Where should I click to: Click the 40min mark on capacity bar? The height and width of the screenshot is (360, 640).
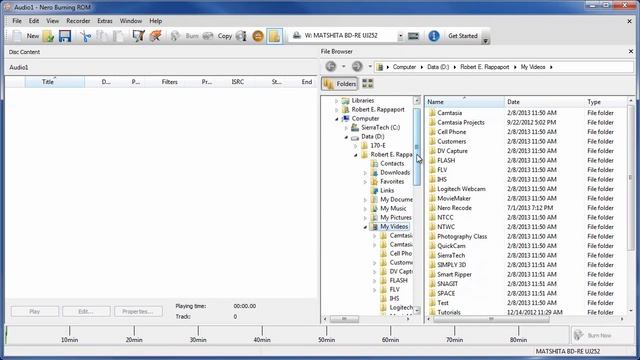tap(262, 339)
